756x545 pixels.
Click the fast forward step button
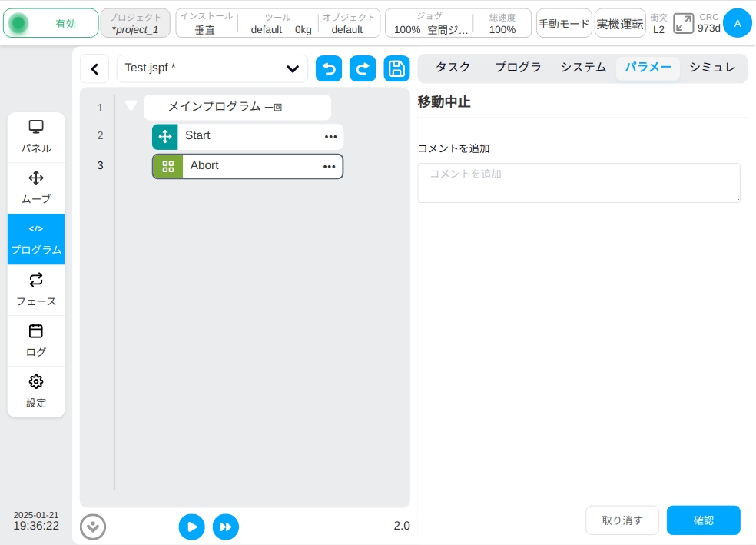(226, 527)
